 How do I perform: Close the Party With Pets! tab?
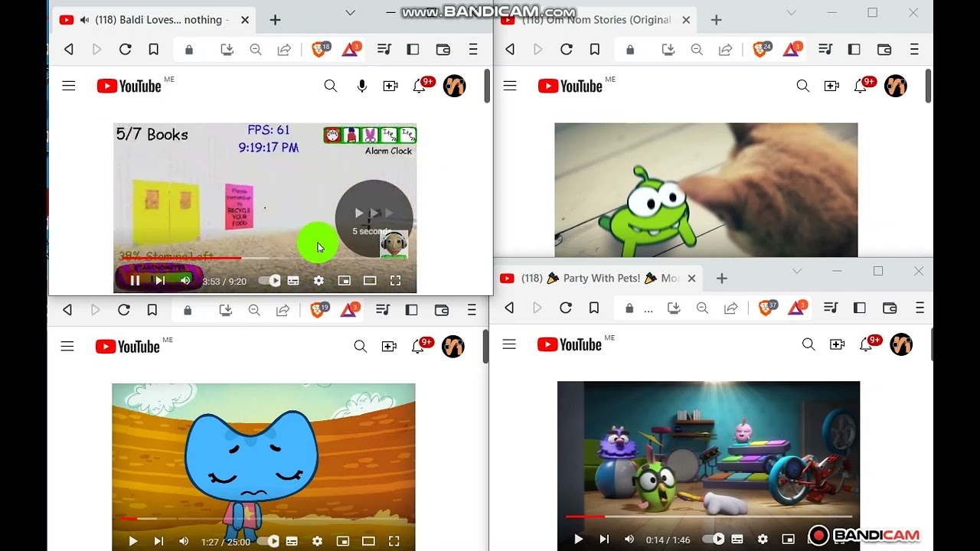pyautogui.click(x=691, y=279)
